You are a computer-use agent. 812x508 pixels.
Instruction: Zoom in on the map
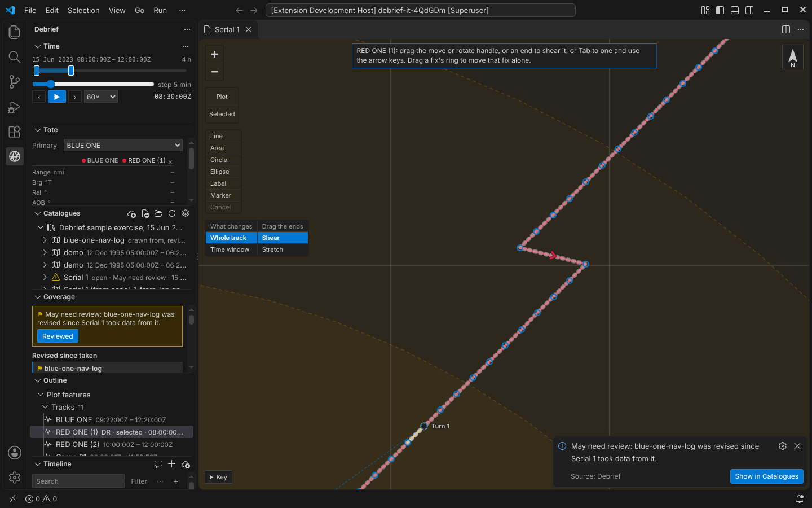tap(214, 54)
